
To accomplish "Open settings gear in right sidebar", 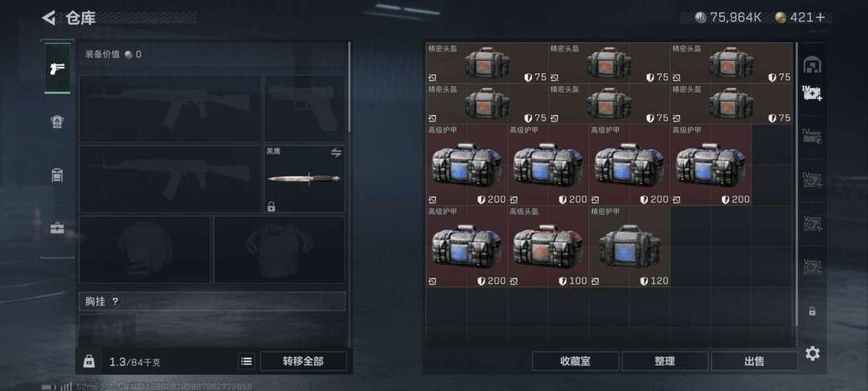I will pyautogui.click(x=812, y=353).
